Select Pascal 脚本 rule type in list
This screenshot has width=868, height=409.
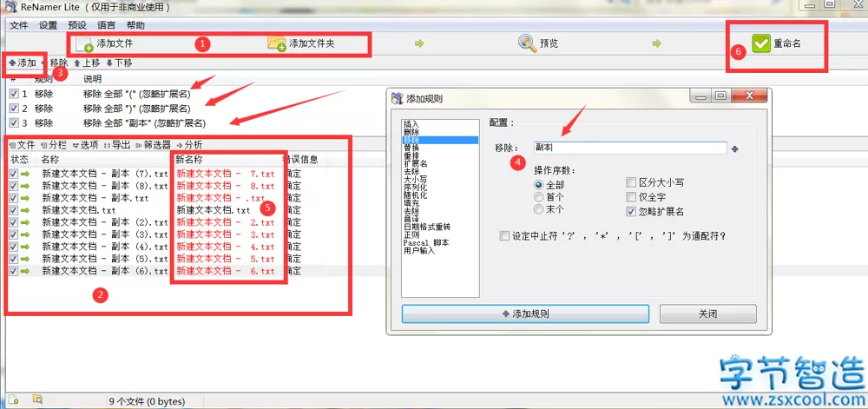point(441,242)
